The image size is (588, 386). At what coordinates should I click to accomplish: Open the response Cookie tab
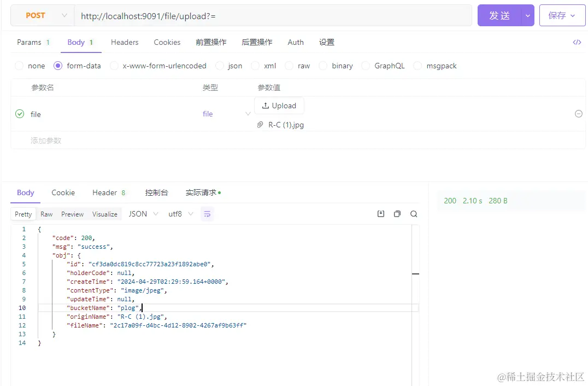pyautogui.click(x=63, y=192)
